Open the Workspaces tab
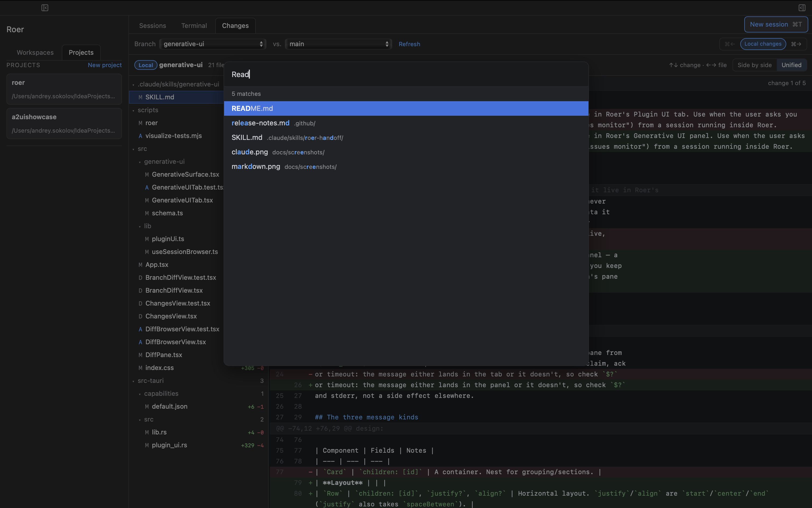Screen dimensions: 812x508 pos(35,52)
